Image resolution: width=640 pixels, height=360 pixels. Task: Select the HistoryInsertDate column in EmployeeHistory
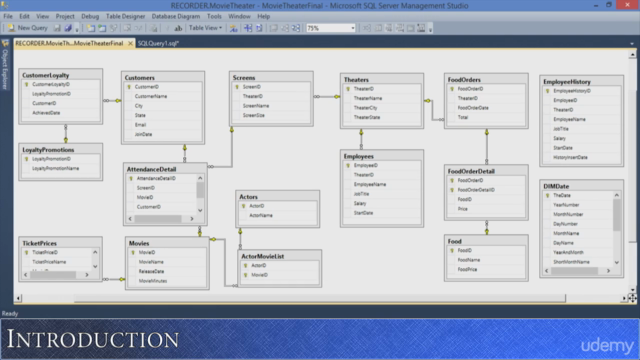pyautogui.click(x=581, y=158)
